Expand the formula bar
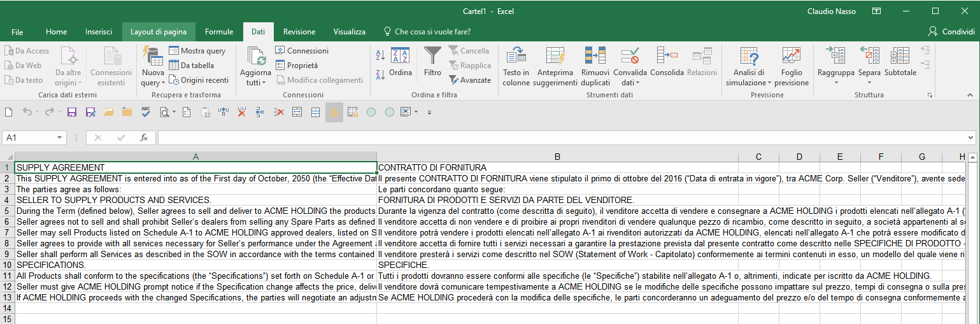980x324 pixels. coord(970,137)
